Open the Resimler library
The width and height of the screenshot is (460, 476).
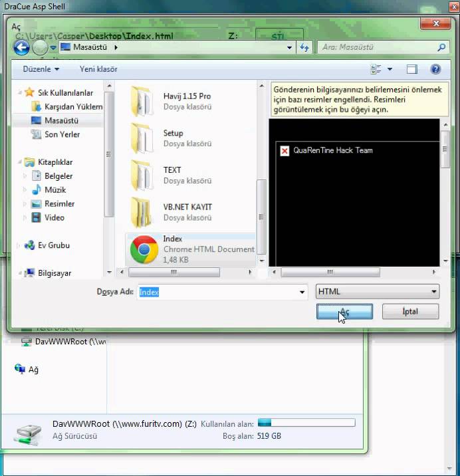[x=59, y=203]
